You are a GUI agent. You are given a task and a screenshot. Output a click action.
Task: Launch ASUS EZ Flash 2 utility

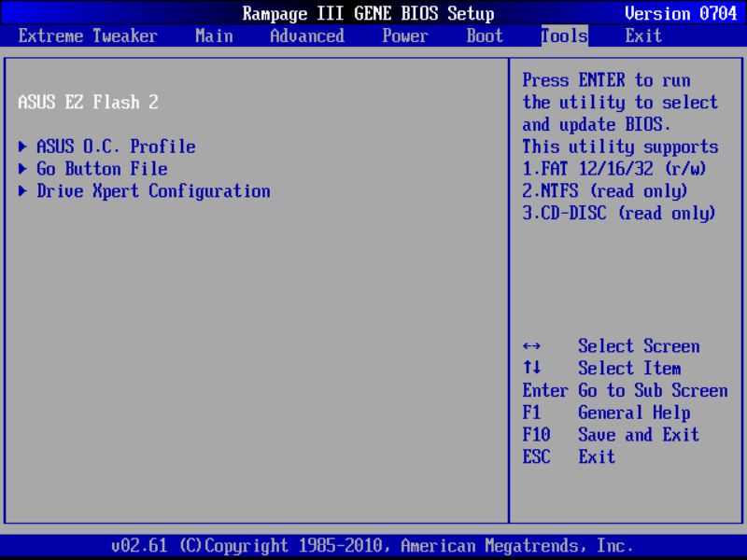click(88, 102)
